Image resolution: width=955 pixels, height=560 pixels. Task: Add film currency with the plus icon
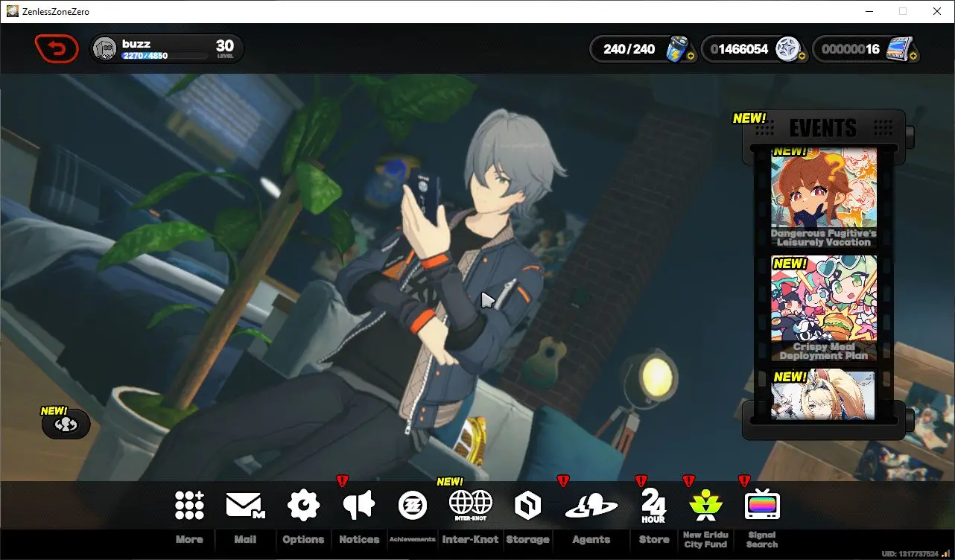(913, 56)
